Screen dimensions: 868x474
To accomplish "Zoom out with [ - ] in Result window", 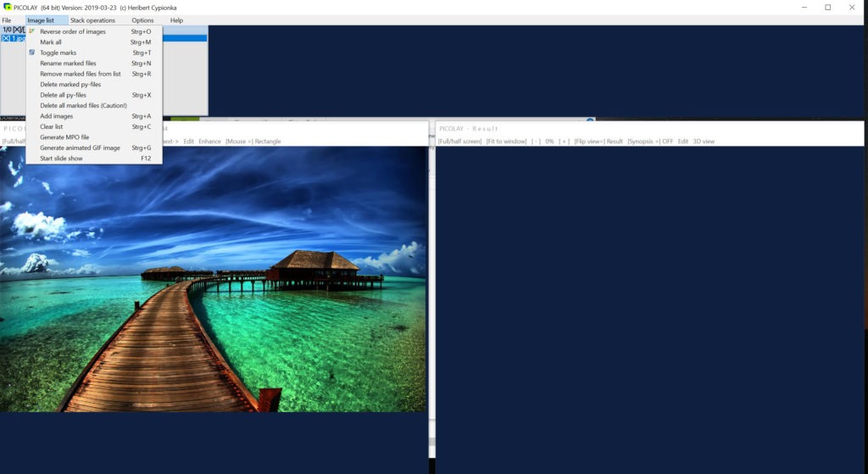I will [x=536, y=142].
